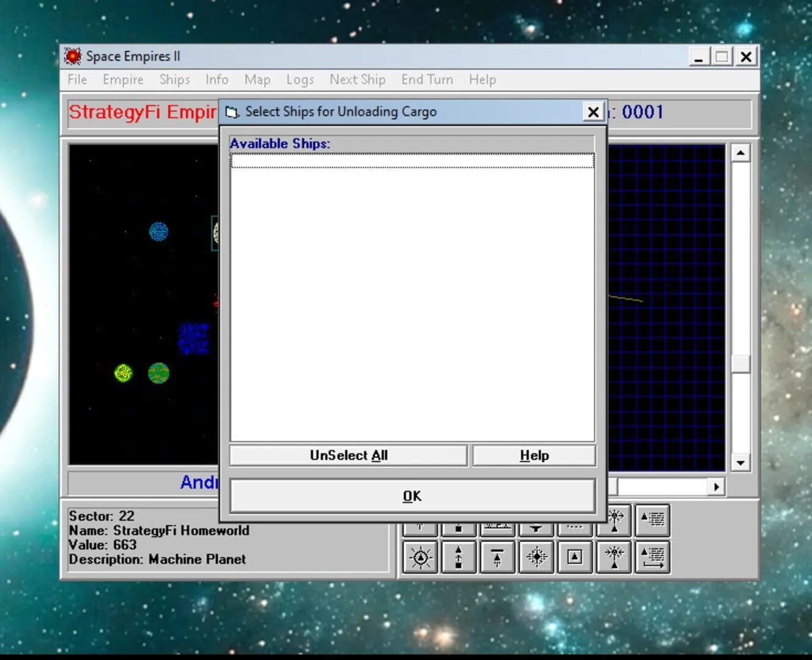Click the red sun icon in the title bar

pos(73,56)
